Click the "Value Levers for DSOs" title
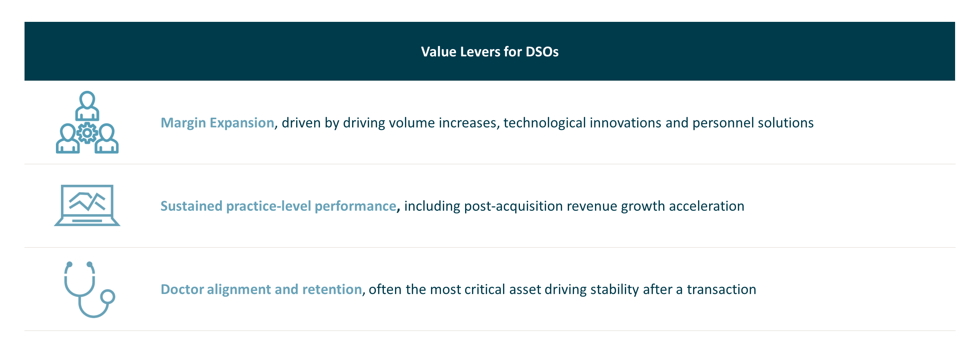 (x=490, y=52)
